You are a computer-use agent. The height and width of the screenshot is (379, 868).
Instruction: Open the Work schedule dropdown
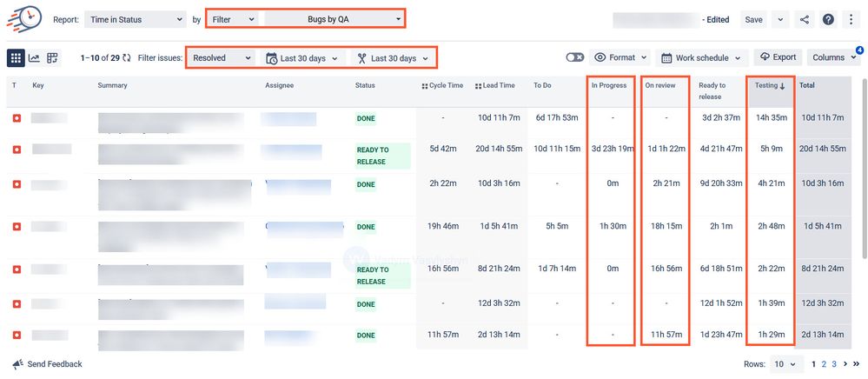[702, 57]
